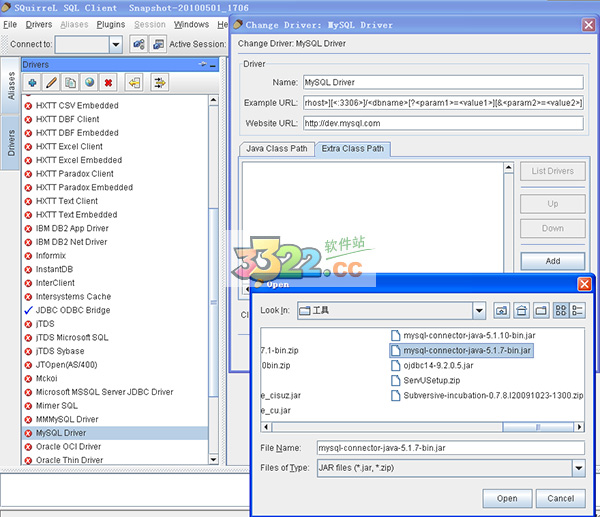Image resolution: width=600 pixels, height=517 pixels.
Task: Click drivers list scroll down arrow
Action: point(214,459)
